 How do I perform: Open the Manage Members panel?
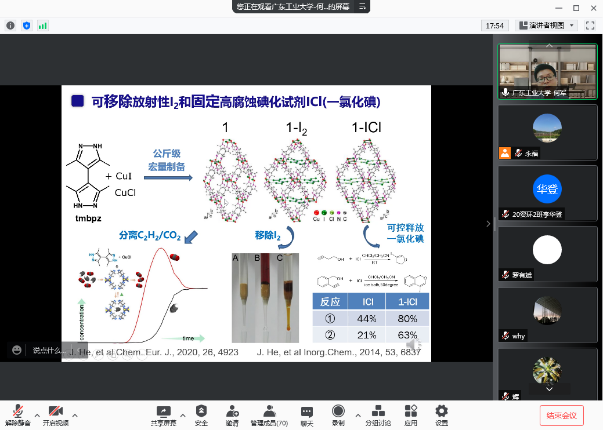(268, 413)
